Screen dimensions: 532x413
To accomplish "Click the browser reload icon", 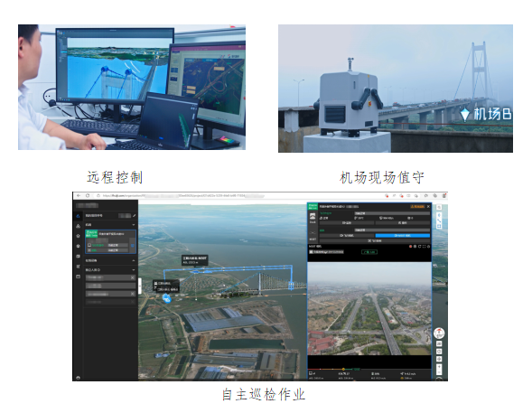I will (x=88, y=196).
